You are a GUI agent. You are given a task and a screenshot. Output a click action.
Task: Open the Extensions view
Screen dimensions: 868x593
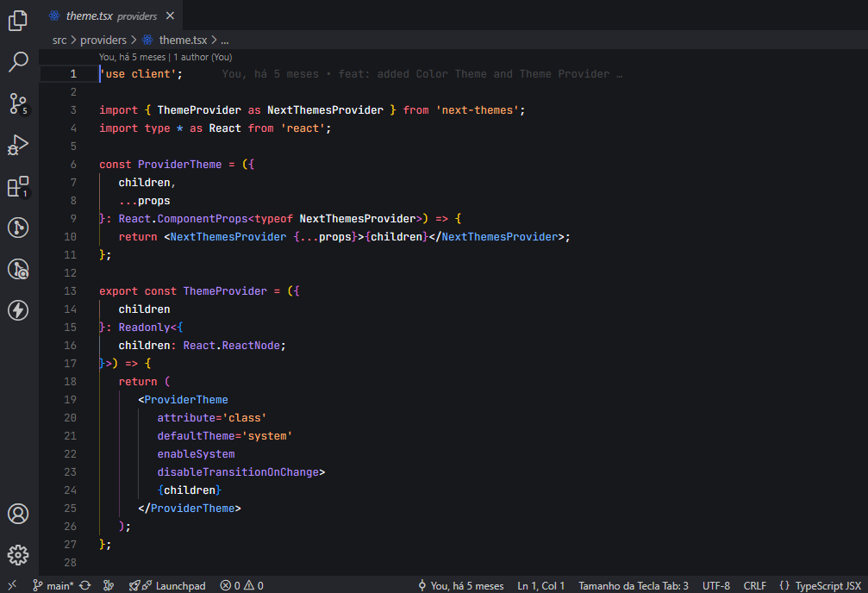[18, 186]
